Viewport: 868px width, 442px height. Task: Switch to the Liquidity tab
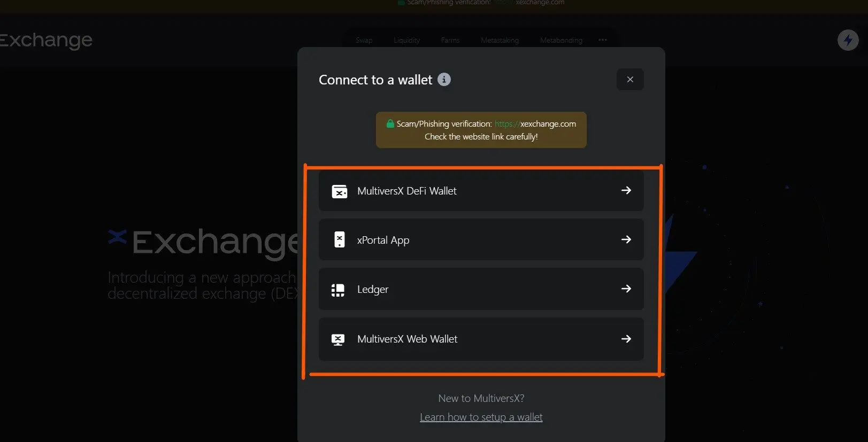click(x=407, y=40)
